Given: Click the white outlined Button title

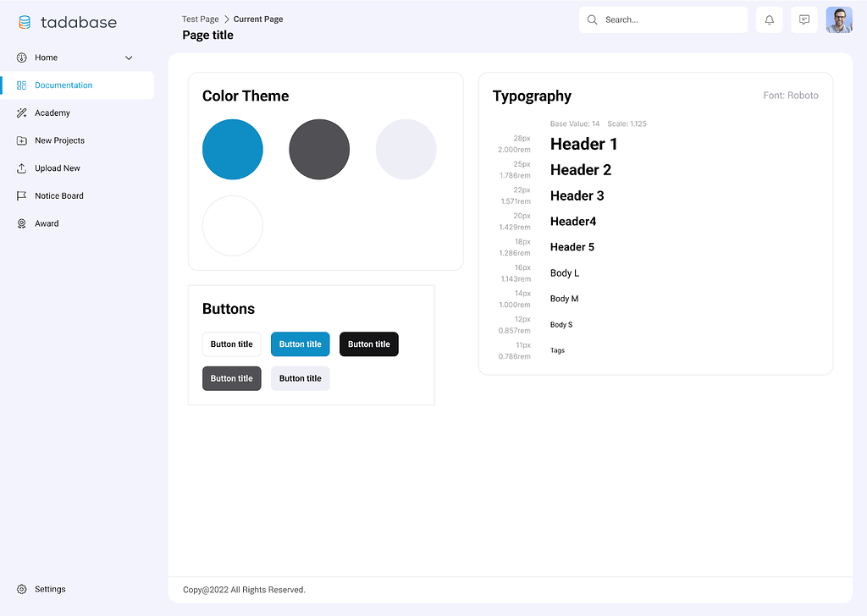Looking at the screenshot, I should click(231, 344).
